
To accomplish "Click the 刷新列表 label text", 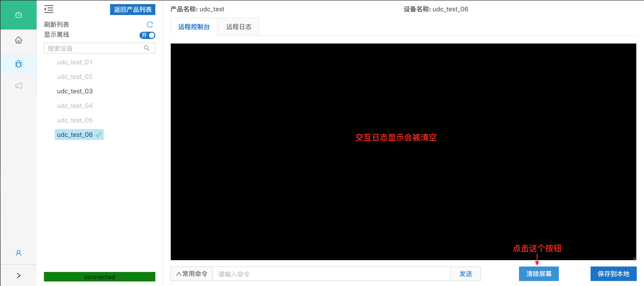I will tap(57, 24).
